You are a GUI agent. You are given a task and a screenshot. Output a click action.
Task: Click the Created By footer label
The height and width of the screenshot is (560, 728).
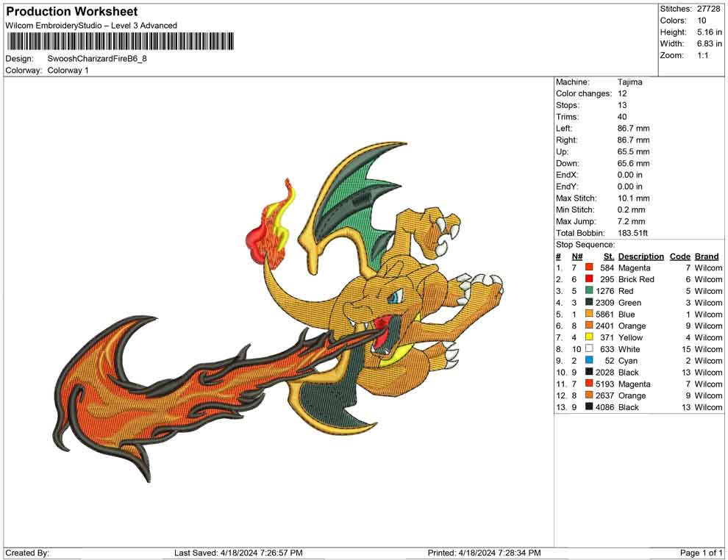point(27,553)
